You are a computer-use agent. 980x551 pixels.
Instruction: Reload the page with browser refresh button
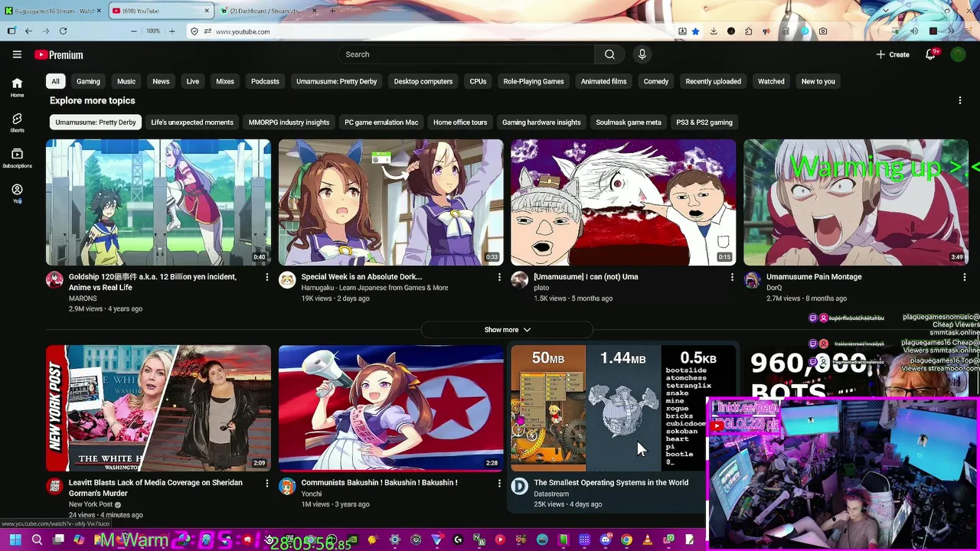pos(63,31)
